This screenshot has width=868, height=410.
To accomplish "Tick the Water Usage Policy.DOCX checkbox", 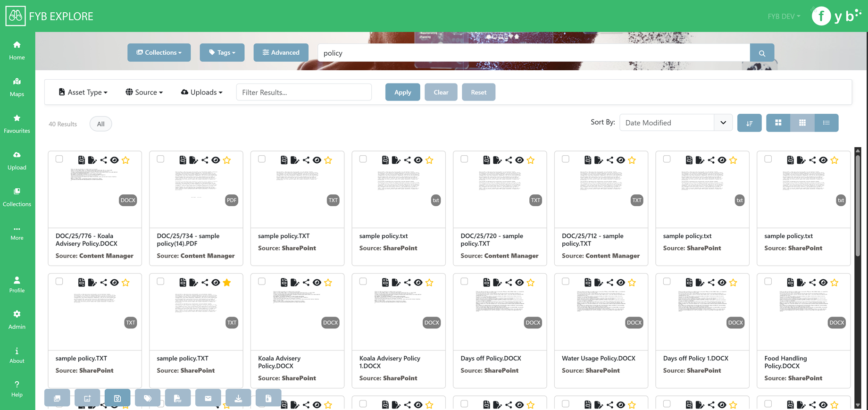I will tap(566, 282).
